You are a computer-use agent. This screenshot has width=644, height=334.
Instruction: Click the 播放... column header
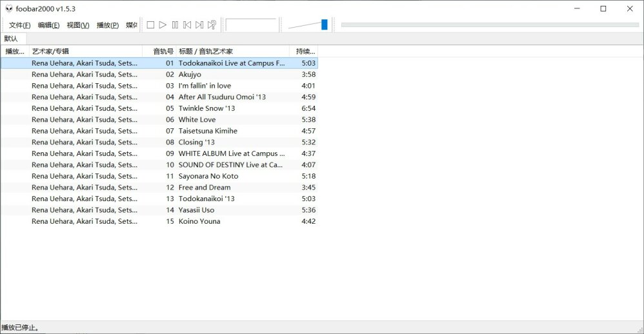(x=15, y=52)
